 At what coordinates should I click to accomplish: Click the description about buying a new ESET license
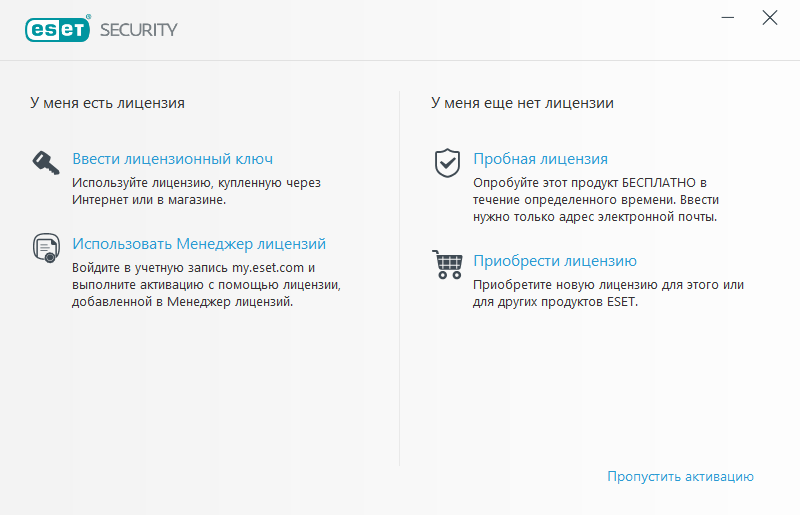tap(608, 293)
